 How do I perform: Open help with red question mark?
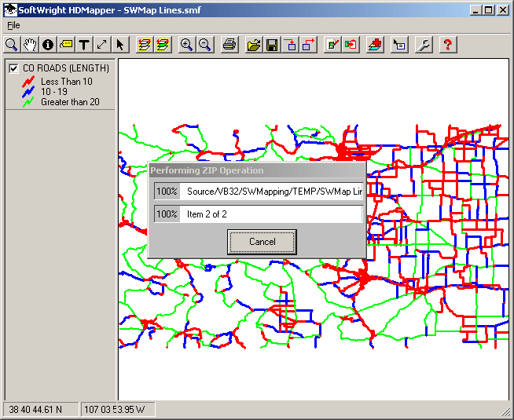pyautogui.click(x=448, y=45)
